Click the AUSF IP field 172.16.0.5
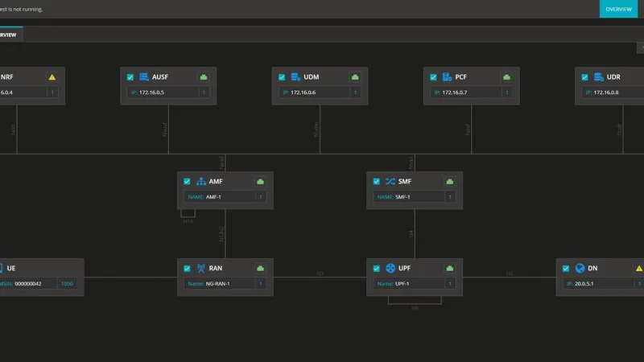The width and height of the screenshot is (644, 362). (163, 93)
